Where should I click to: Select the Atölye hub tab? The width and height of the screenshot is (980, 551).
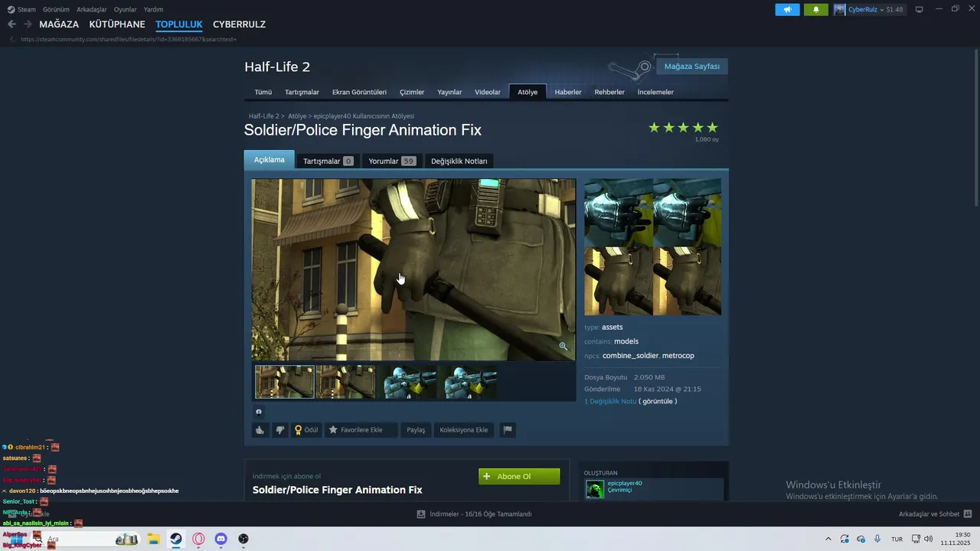click(528, 92)
